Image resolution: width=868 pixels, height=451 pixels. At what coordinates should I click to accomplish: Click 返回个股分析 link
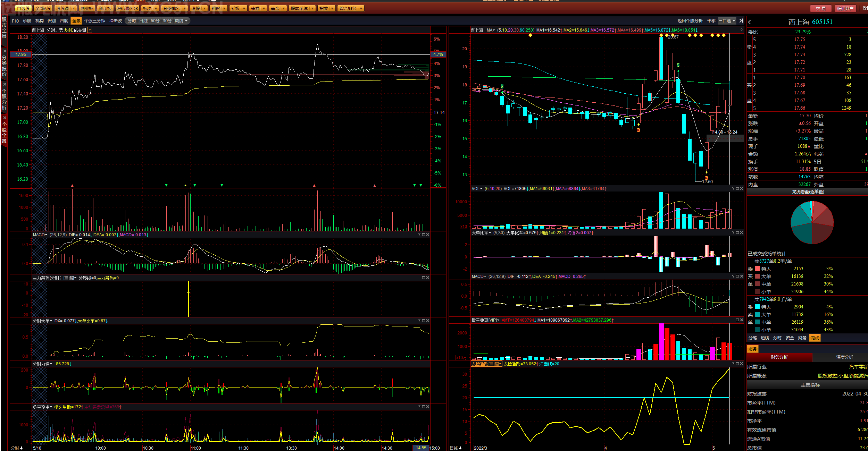(x=690, y=21)
